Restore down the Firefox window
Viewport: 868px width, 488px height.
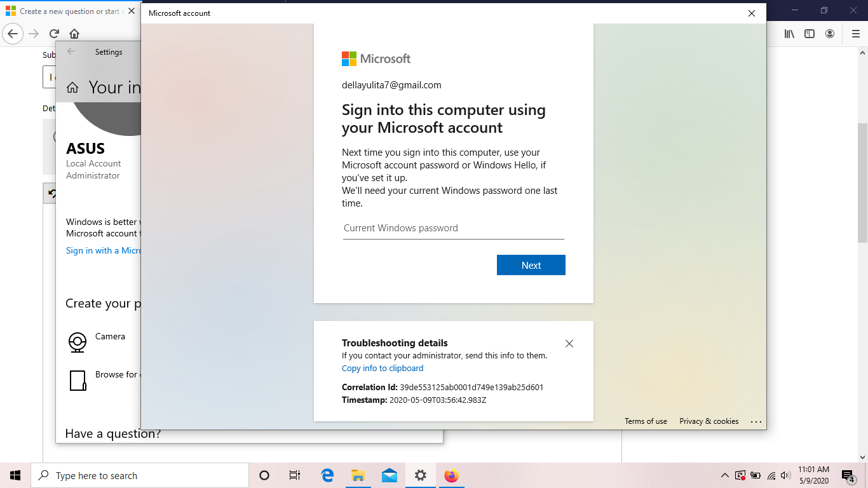(x=824, y=10)
